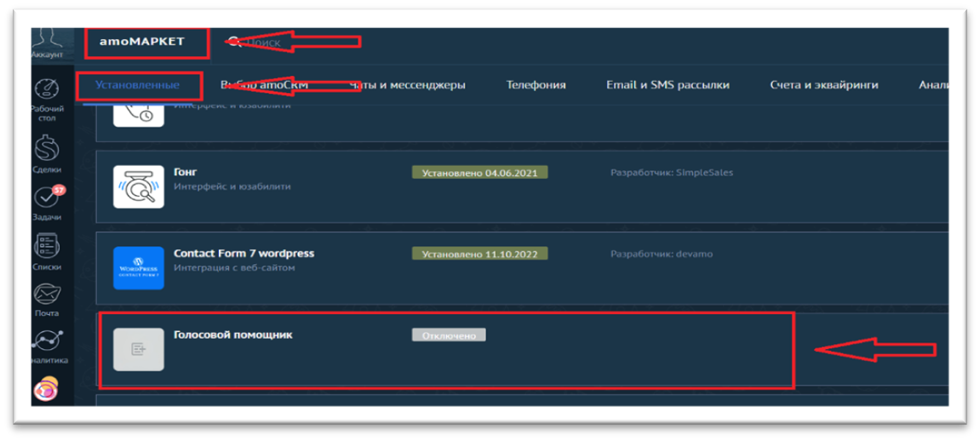Screen dimensions: 980x441
Task: Click the Установлено 04.06.2021 badge
Action: pos(479,173)
